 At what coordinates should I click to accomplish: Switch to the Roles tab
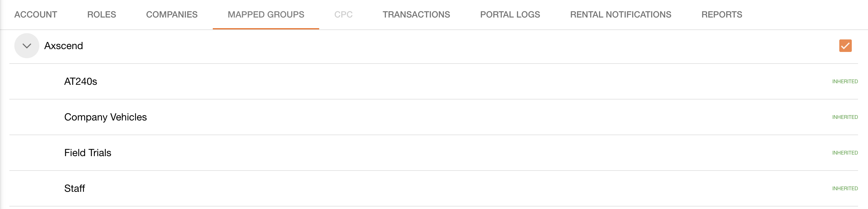[x=101, y=14]
